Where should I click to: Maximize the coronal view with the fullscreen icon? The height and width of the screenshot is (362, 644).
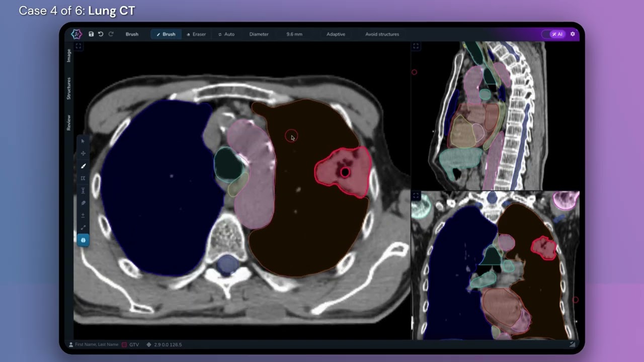(x=416, y=196)
